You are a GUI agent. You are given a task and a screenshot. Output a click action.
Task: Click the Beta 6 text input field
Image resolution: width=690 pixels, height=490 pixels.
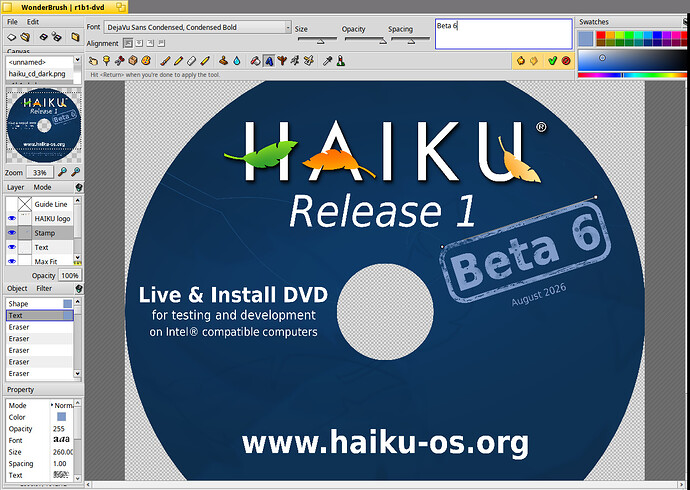tap(504, 34)
